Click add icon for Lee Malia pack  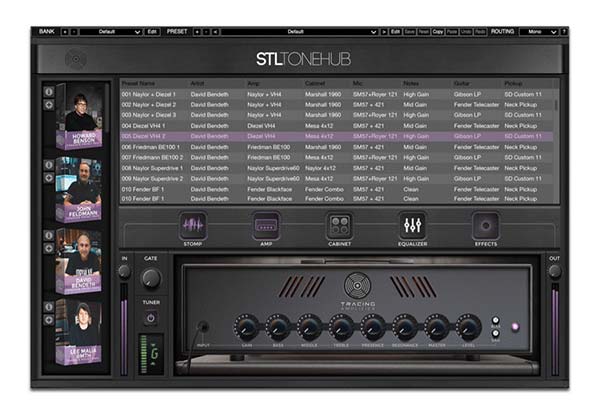49,320
